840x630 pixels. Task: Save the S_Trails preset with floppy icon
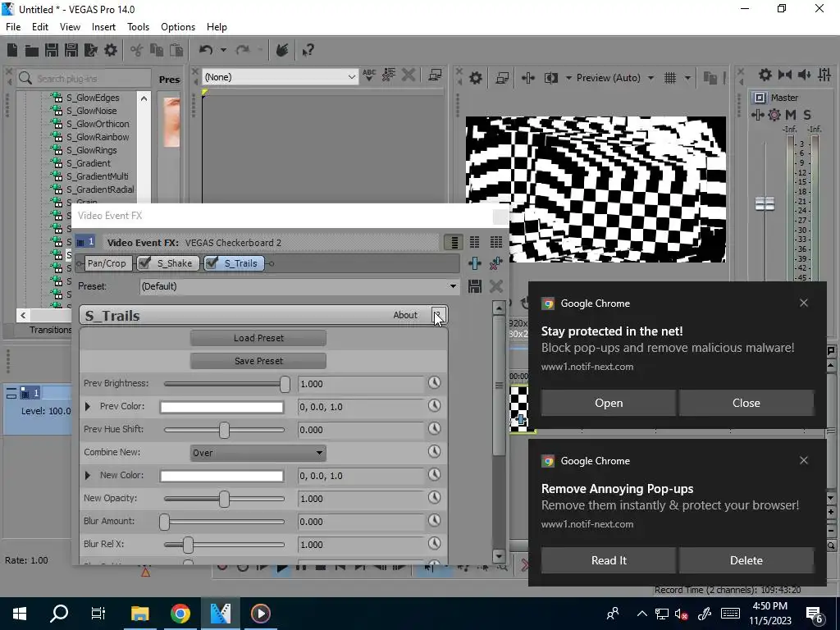(x=475, y=286)
